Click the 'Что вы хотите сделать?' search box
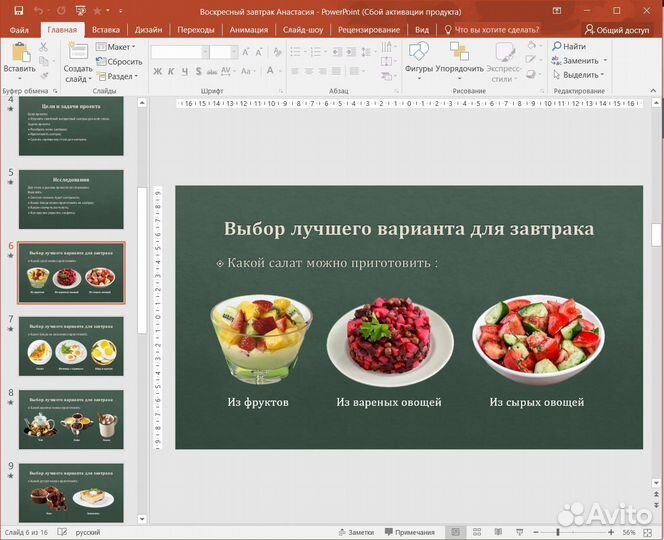 tap(492, 30)
